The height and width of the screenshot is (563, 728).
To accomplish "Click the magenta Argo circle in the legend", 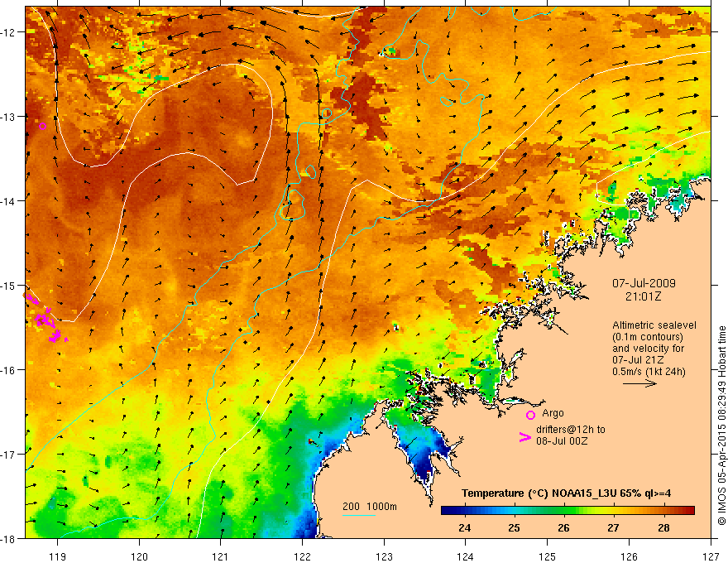I will (530, 415).
